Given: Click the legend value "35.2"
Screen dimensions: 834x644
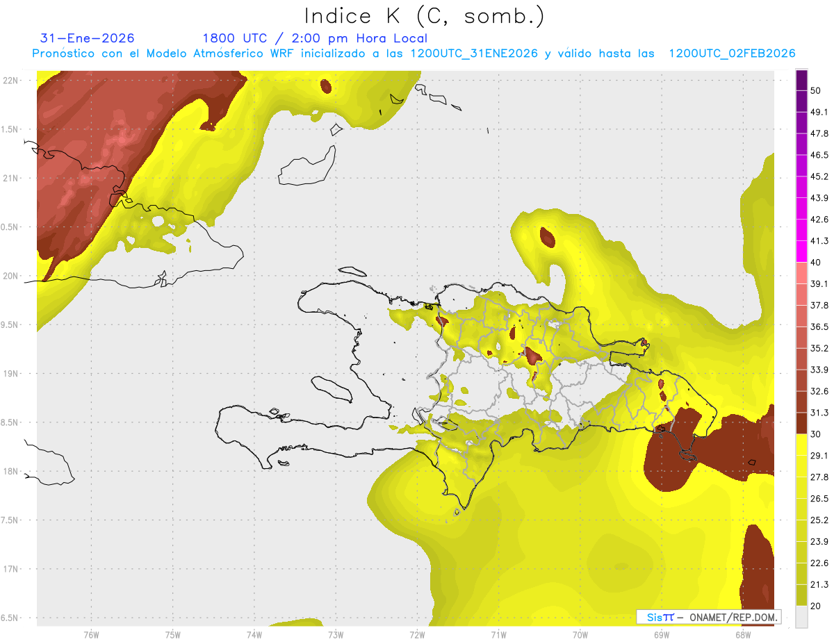Looking at the screenshot, I should click(819, 348).
